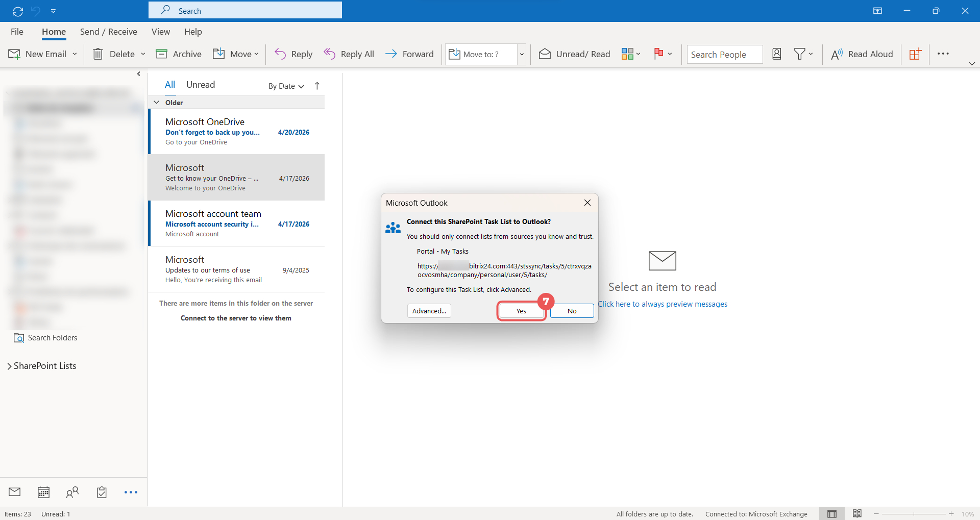Open the Move to: ? quick steps dropdown

(x=522, y=54)
